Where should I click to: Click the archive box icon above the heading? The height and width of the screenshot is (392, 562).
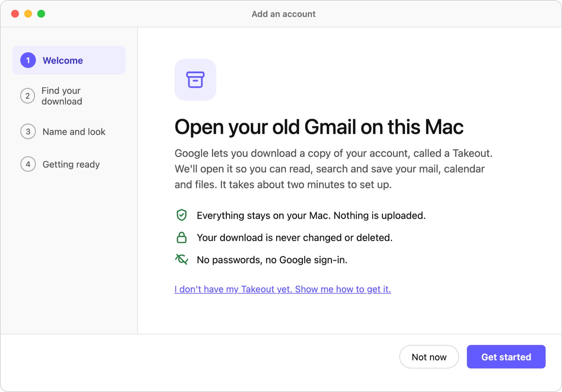[x=195, y=80]
